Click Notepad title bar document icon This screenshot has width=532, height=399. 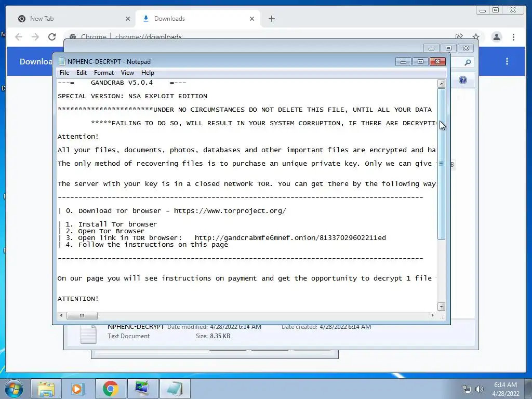(61, 61)
